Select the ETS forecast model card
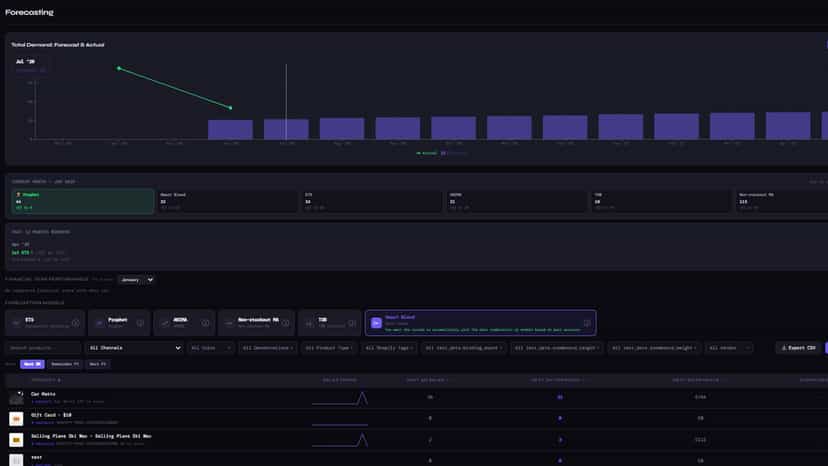828x466 pixels. (45, 323)
